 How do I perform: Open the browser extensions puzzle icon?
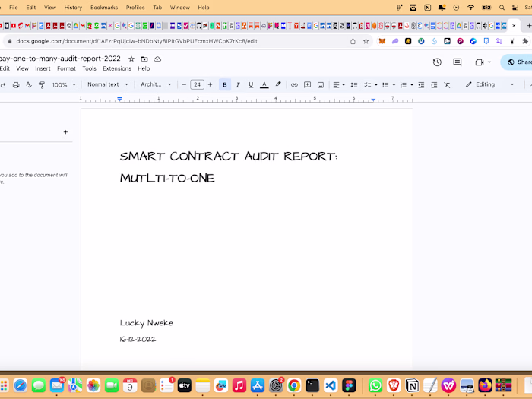tap(525, 41)
